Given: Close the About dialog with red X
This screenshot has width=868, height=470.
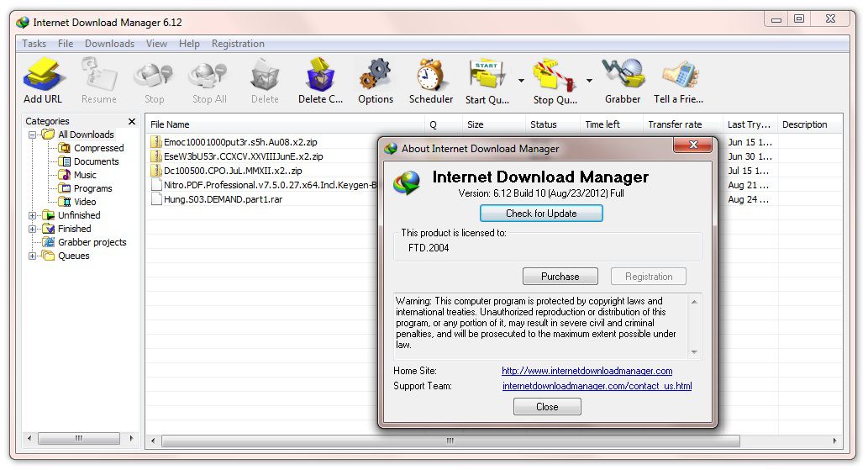Looking at the screenshot, I should [x=693, y=145].
